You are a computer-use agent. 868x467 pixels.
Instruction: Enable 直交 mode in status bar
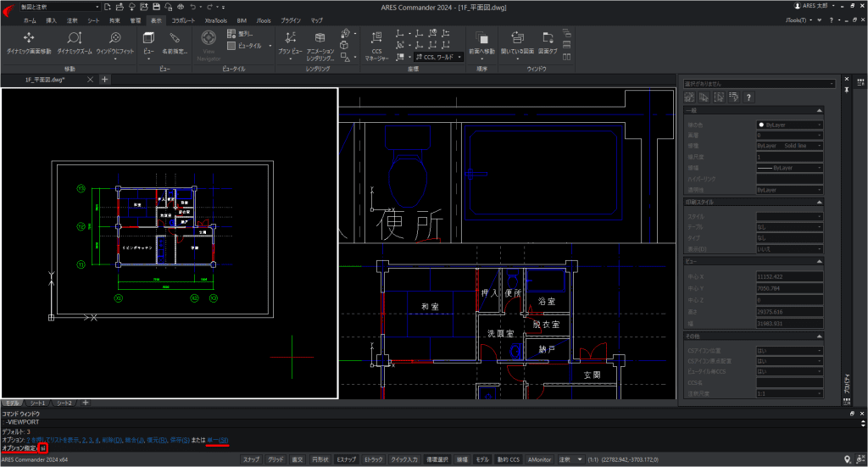pyautogui.click(x=298, y=459)
